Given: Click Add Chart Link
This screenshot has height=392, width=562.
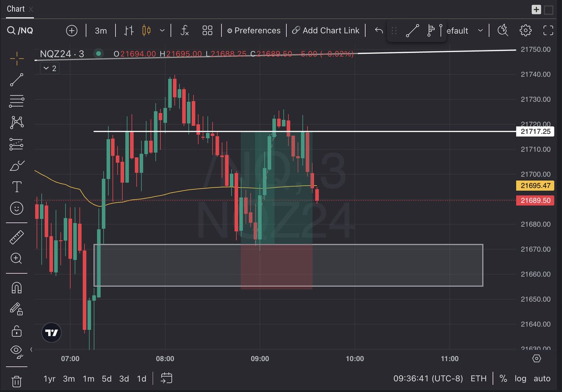Looking at the screenshot, I should pos(325,30).
